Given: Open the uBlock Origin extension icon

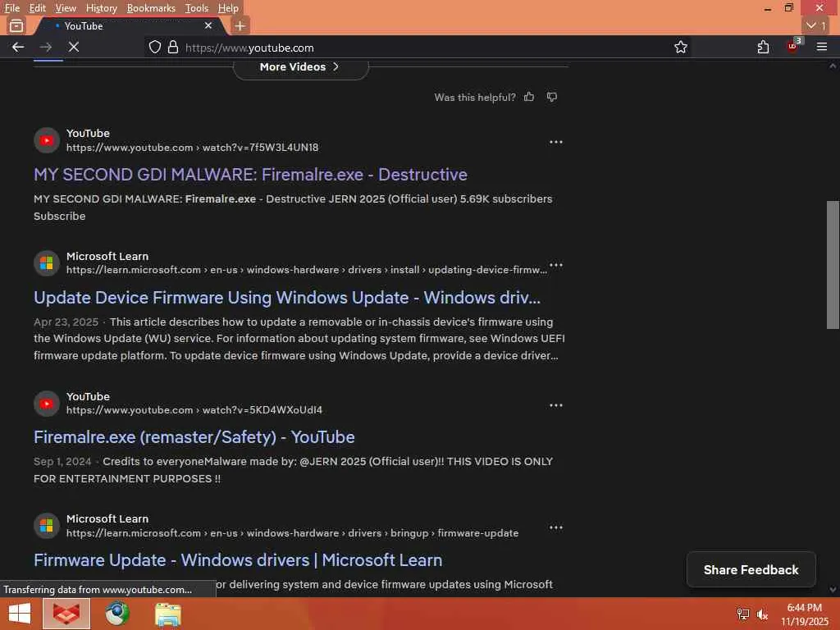Looking at the screenshot, I should pyautogui.click(x=792, y=46).
